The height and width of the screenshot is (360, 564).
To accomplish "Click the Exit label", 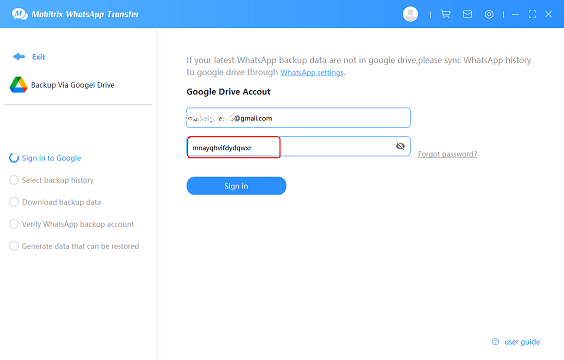I will tap(38, 57).
